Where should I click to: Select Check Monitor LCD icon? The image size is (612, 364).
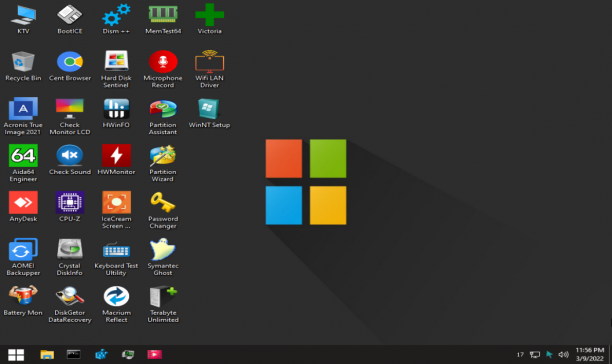[69, 116]
